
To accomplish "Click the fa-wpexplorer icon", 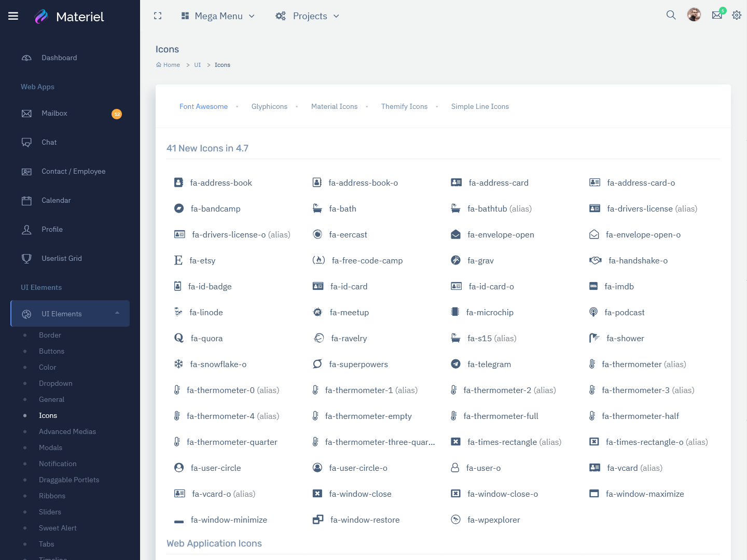I will coord(455,520).
